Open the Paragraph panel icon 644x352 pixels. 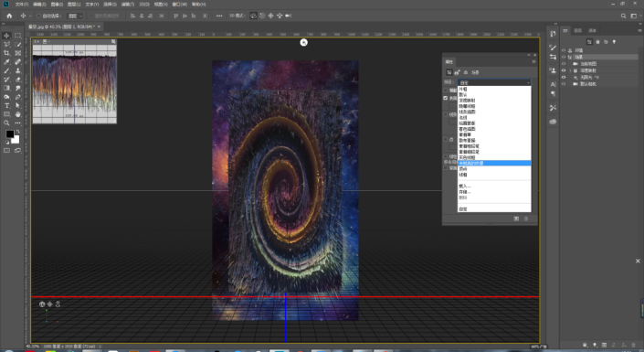pos(553,94)
